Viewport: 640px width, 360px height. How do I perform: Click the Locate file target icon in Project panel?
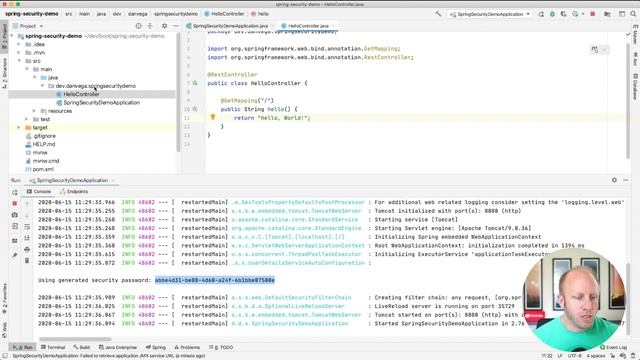[138, 26]
